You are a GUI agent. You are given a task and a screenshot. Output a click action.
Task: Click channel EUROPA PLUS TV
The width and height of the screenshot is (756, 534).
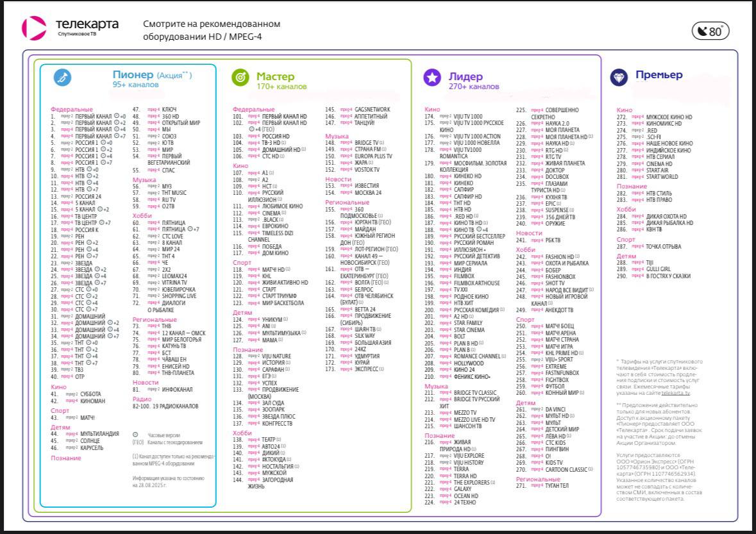(373, 156)
